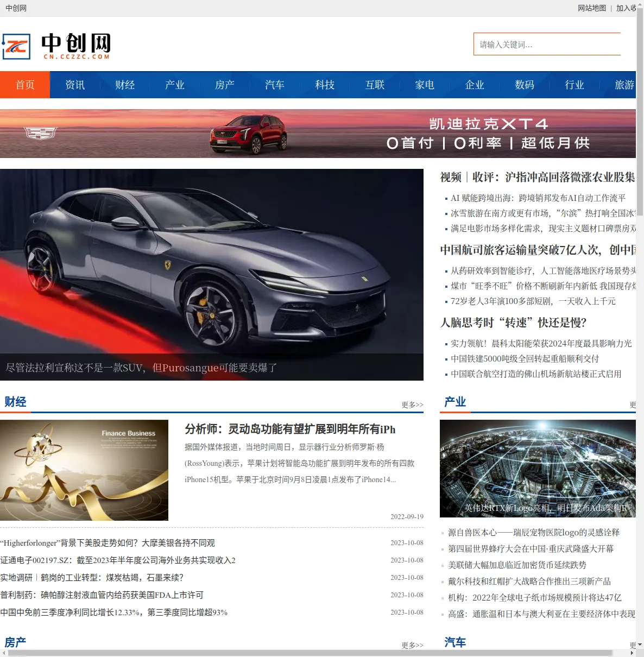Open the 网站地图 link in top bar
This screenshot has height=657, width=644.
click(x=592, y=8)
